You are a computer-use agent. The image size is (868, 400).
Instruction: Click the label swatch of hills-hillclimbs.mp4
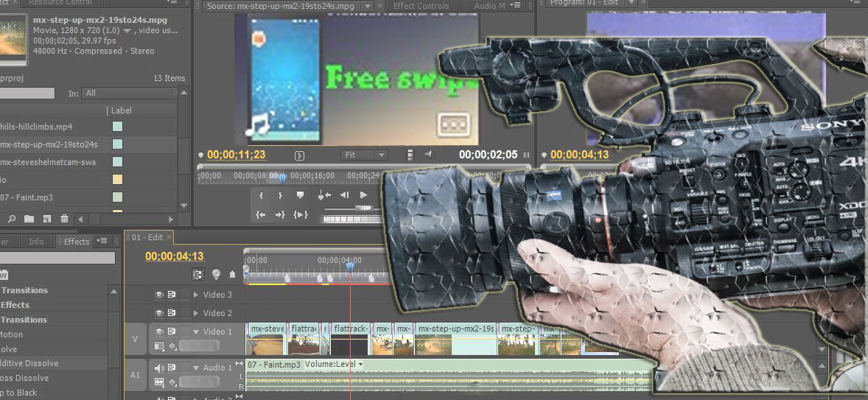click(x=117, y=126)
